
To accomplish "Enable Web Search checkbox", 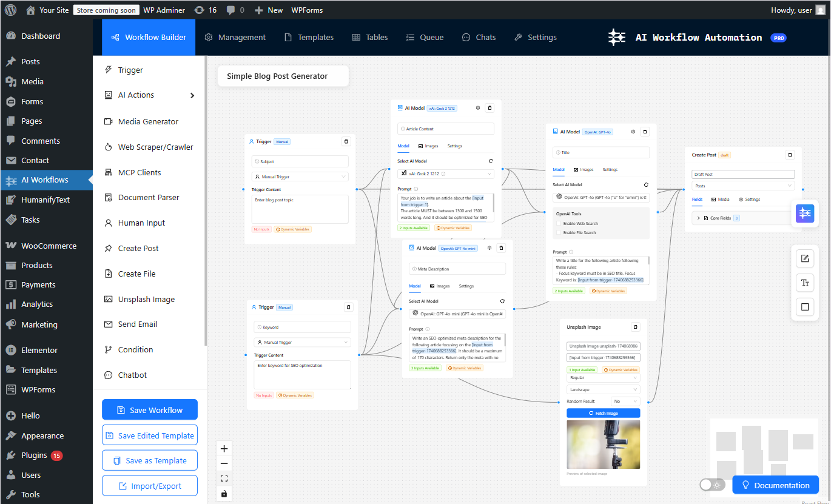I will coord(559,224).
